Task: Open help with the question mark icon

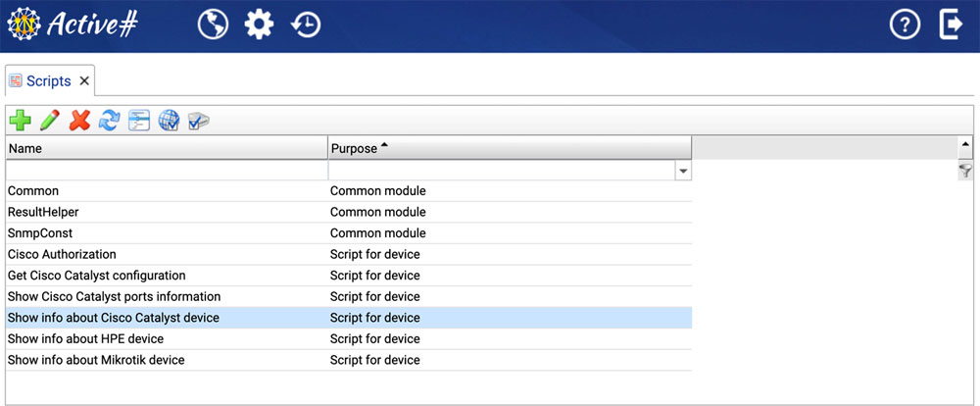Action: (905, 25)
